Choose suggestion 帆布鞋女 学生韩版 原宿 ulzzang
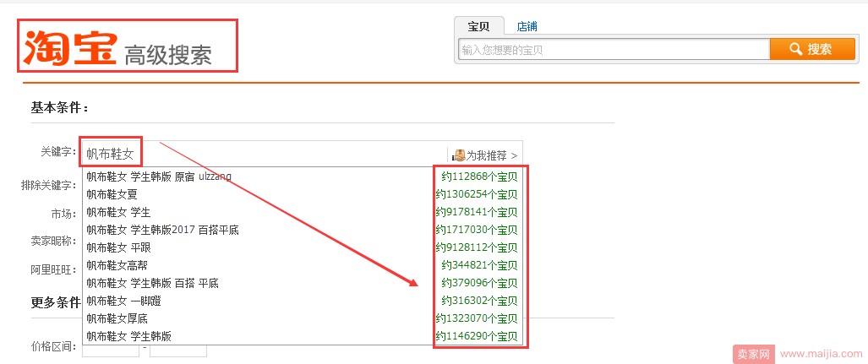 [x=302, y=177]
